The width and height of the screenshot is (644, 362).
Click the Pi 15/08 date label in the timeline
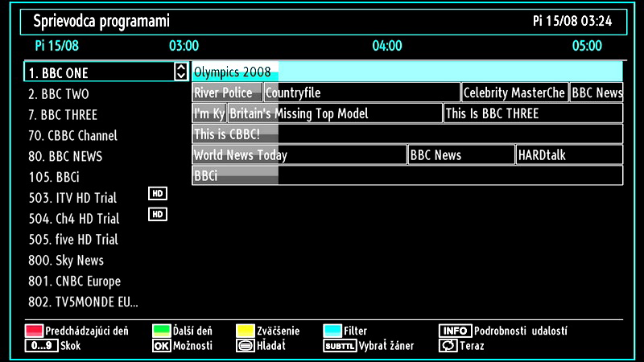click(56, 46)
